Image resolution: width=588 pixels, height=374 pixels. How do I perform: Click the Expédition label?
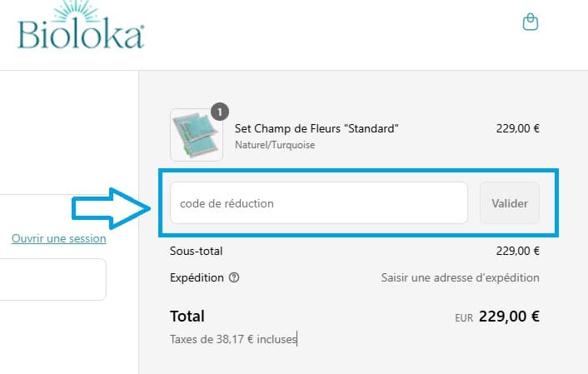[x=197, y=277]
